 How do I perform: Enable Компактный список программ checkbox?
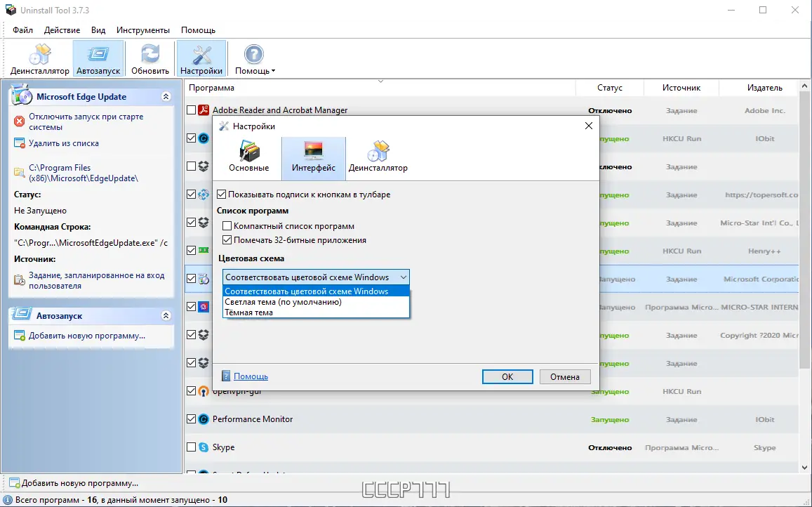227,226
